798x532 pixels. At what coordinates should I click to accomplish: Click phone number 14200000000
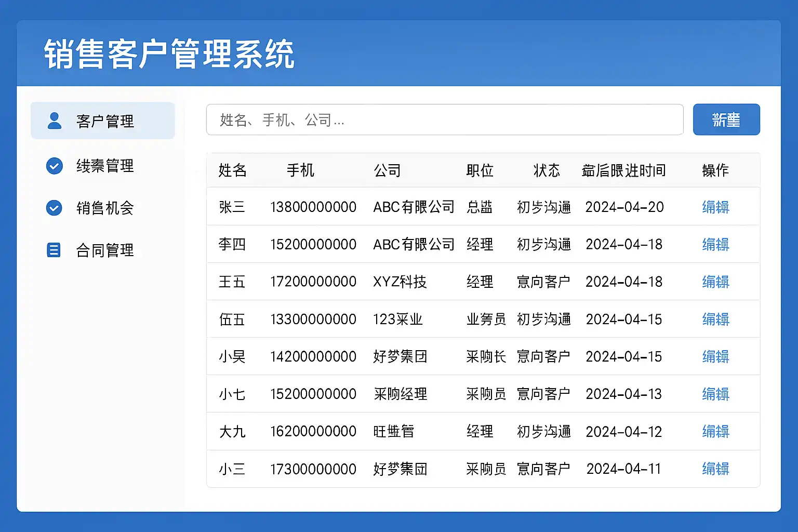[313, 356]
